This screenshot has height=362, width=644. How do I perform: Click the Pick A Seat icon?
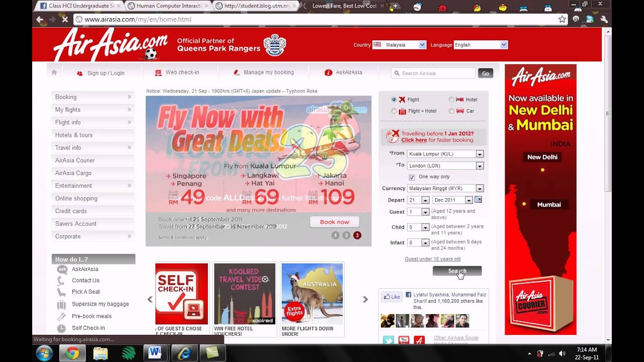(61, 292)
